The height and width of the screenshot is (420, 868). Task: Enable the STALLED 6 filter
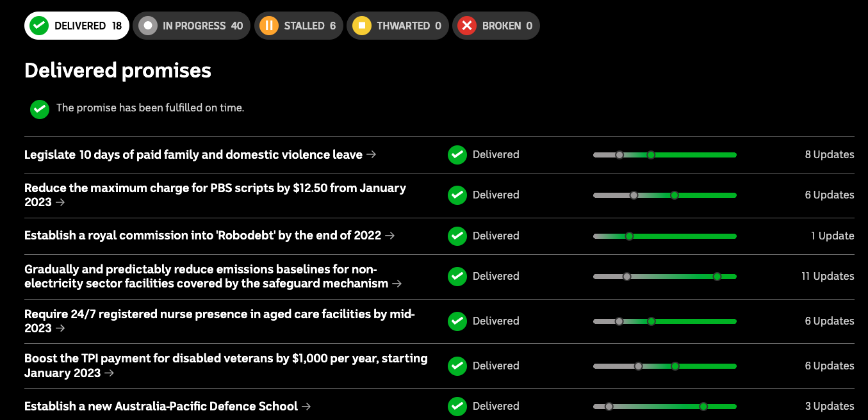(299, 26)
